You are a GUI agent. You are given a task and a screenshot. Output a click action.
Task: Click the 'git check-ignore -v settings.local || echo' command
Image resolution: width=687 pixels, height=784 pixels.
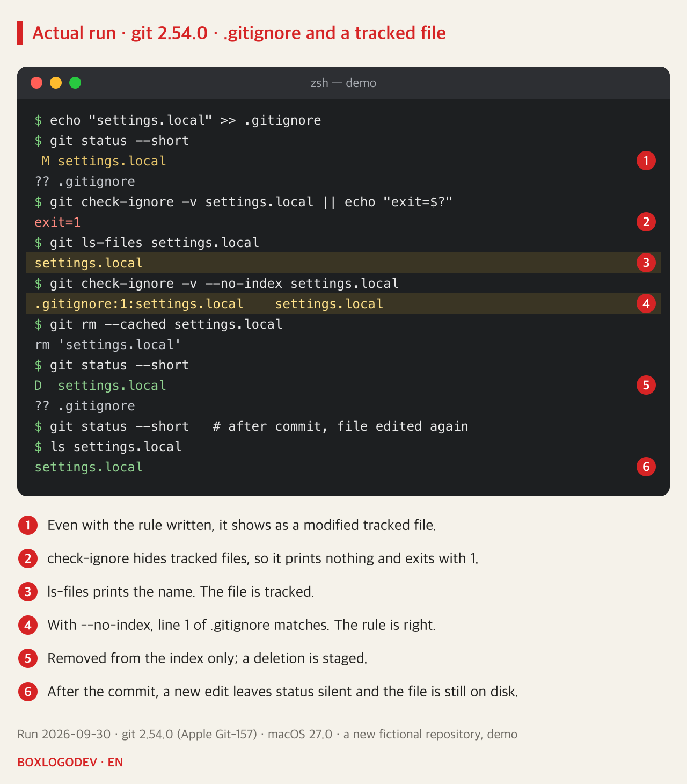(244, 202)
